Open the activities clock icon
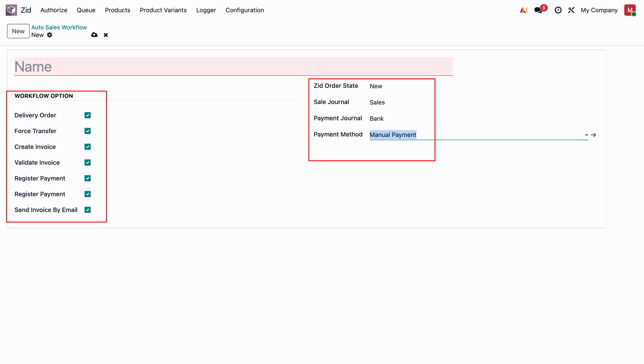The image size is (644, 364). (558, 10)
